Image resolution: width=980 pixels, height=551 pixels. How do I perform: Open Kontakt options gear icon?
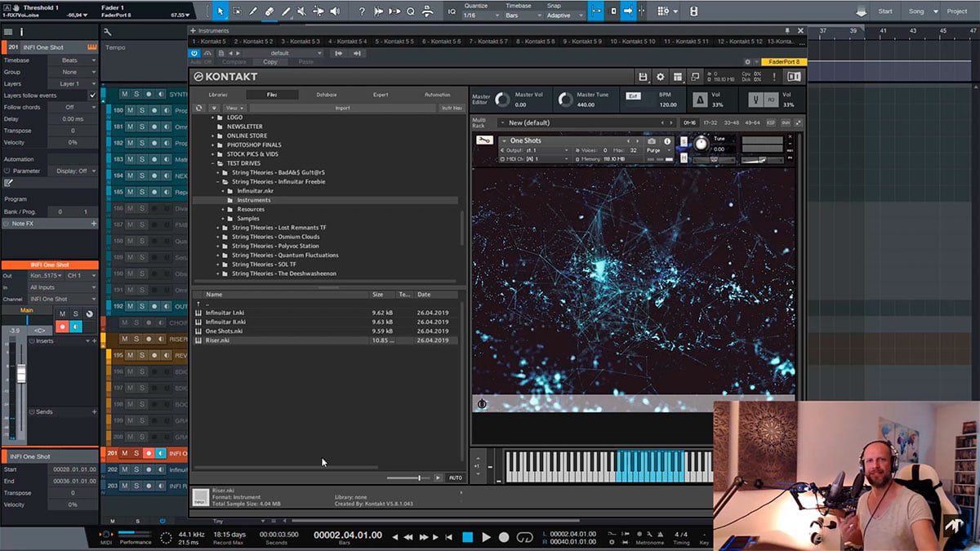coord(661,77)
